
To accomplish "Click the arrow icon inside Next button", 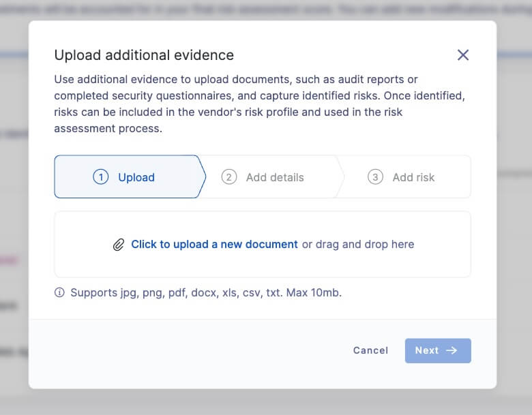I will 452,350.
